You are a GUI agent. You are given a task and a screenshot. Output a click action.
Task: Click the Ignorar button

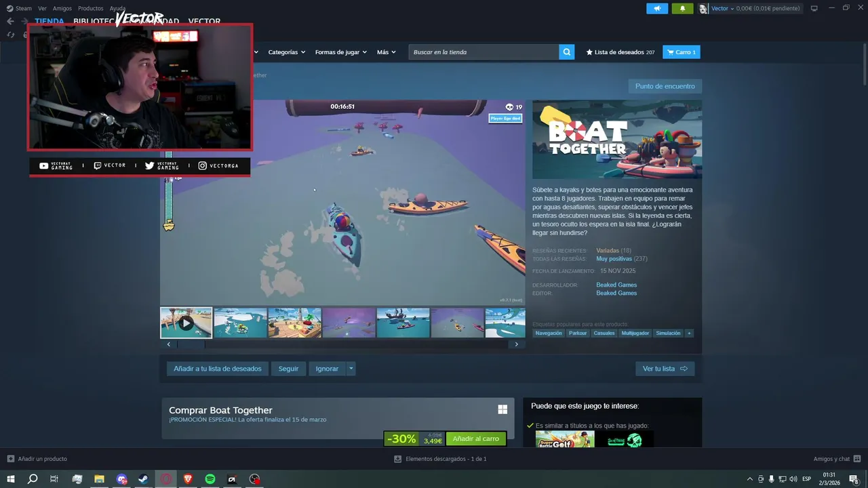tap(327, 369)
